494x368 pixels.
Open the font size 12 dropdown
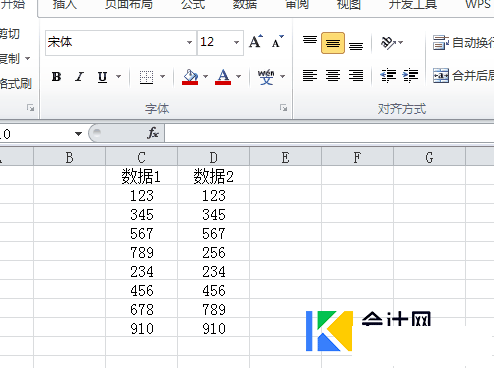pos(236,42)
